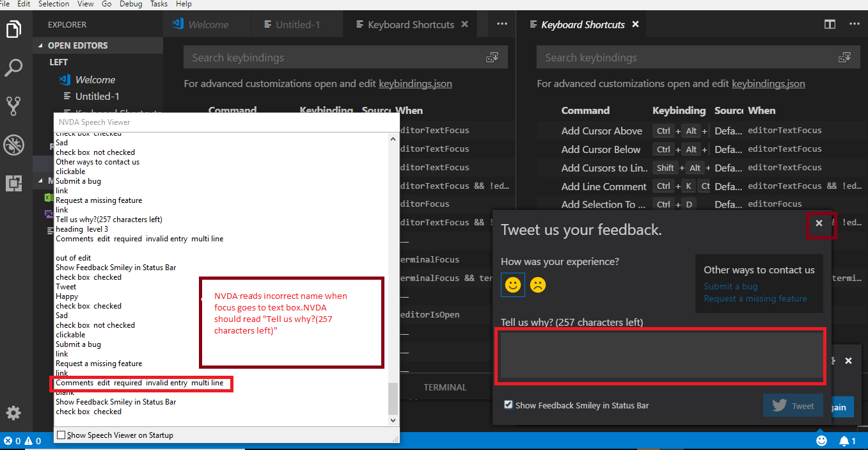Click the Record Keys icon in keybindings search
Image resolution: width=868 pixels, height=450 pixels.
492,57
